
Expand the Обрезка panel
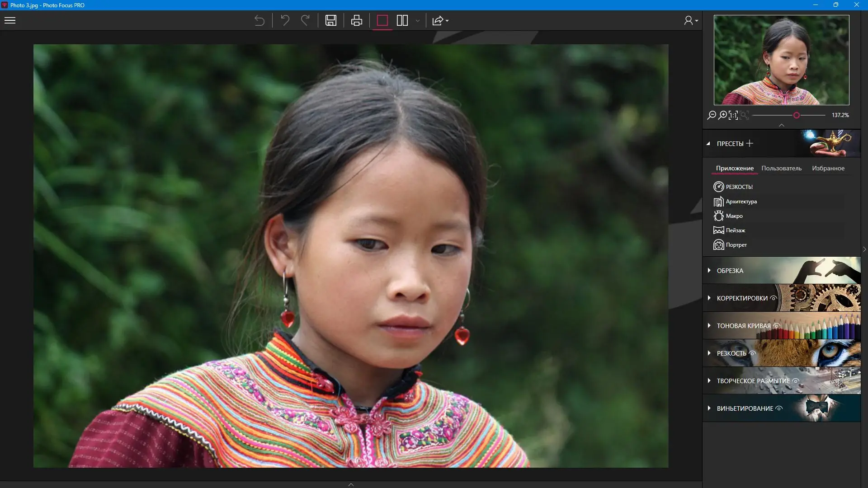(x=730, y=271)
